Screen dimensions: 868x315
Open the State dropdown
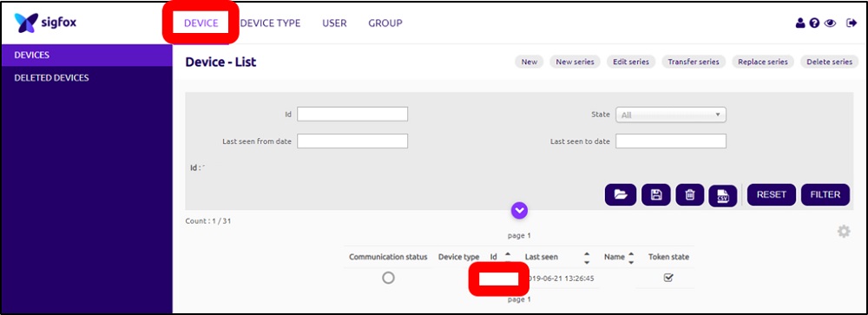coord(671,115)
